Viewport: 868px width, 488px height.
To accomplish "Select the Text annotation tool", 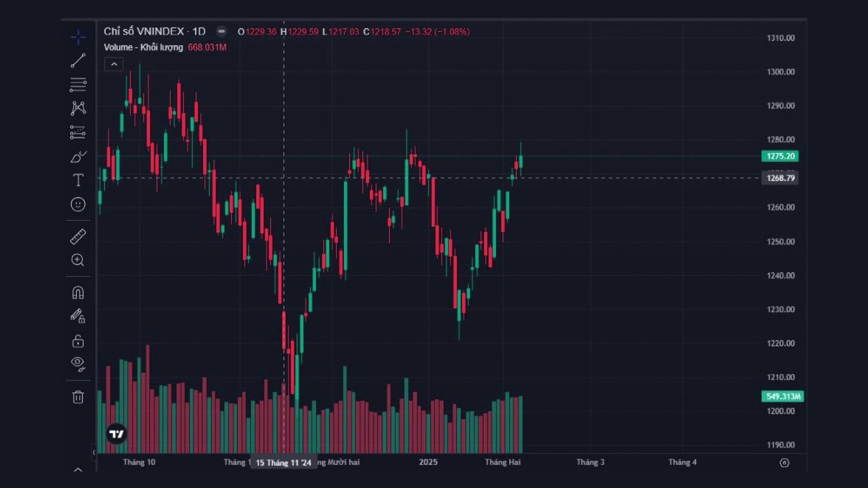I will point(78,180).
